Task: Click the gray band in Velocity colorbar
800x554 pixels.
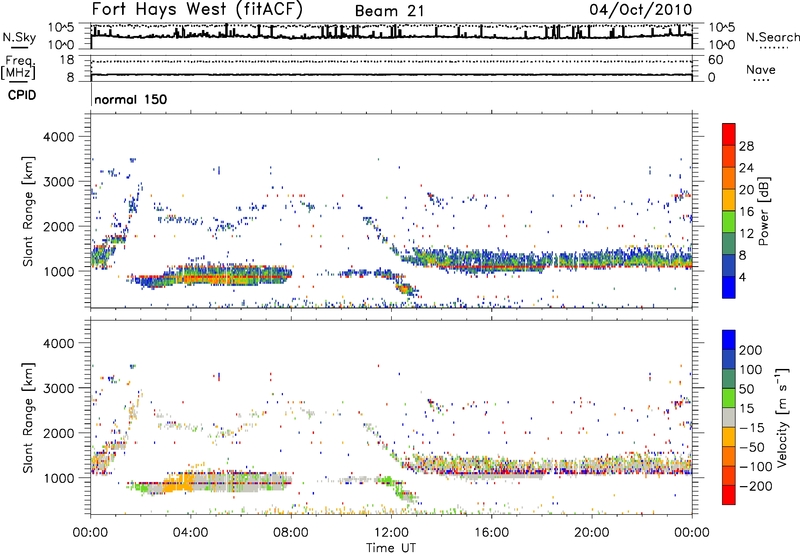Action: click(729, 417)
